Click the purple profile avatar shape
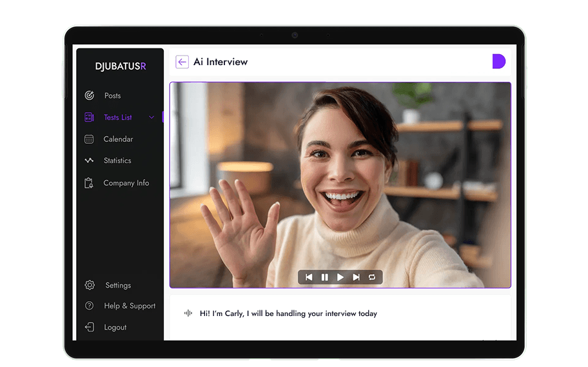The width and height of the screenshot is (588, 367). 499,61
